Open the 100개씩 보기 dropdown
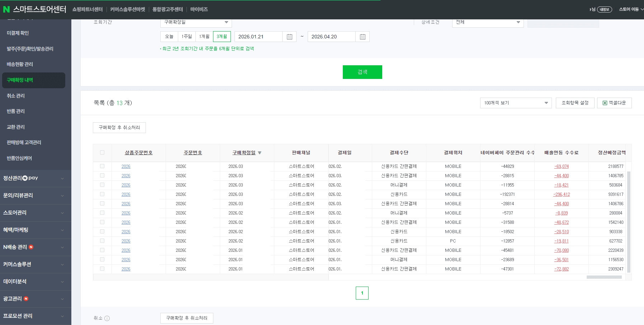 pos(516,103)
